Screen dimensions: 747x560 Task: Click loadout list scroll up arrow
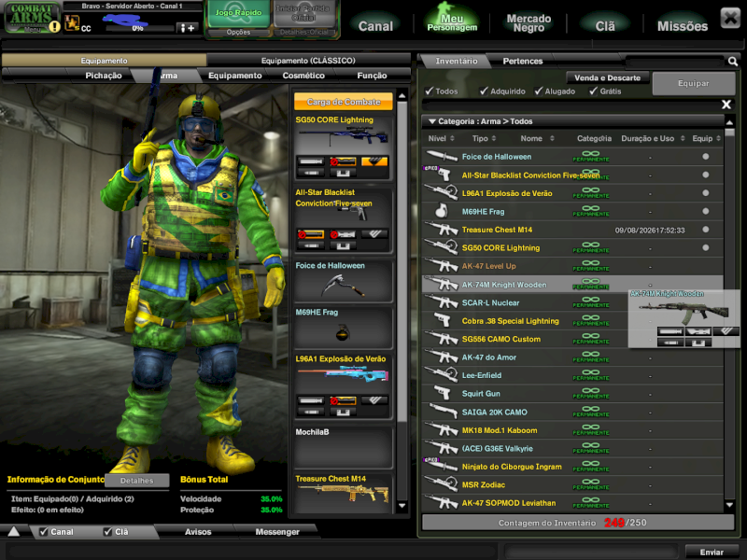tap(402, 96)
